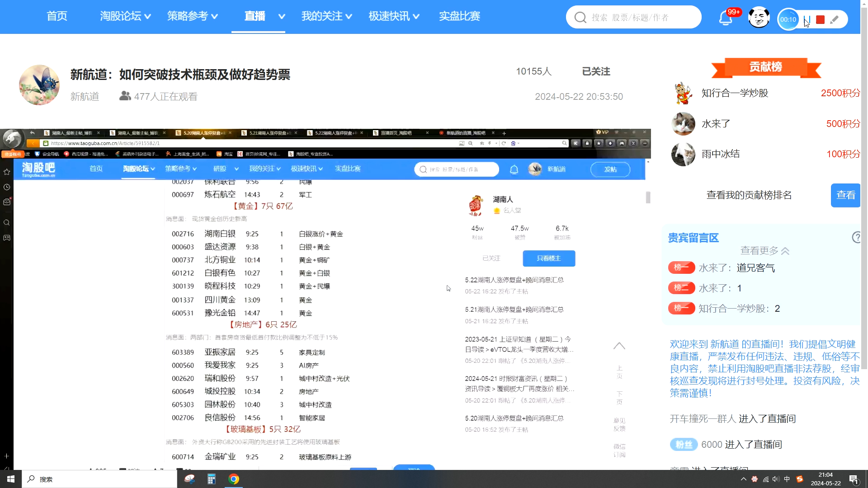Select the 直播首页_淘股吧 tab in streamed browser
Screen dimensions: 868x488
396,133
